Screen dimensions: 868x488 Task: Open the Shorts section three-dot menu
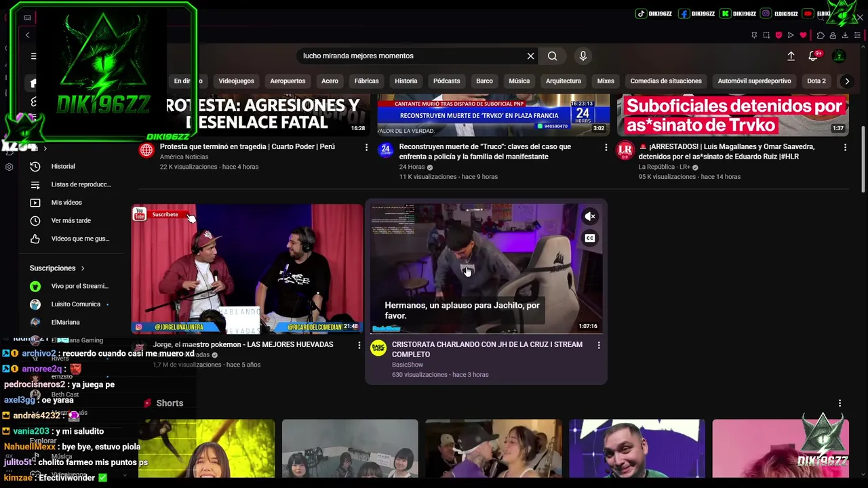click(x=840, y=403)
